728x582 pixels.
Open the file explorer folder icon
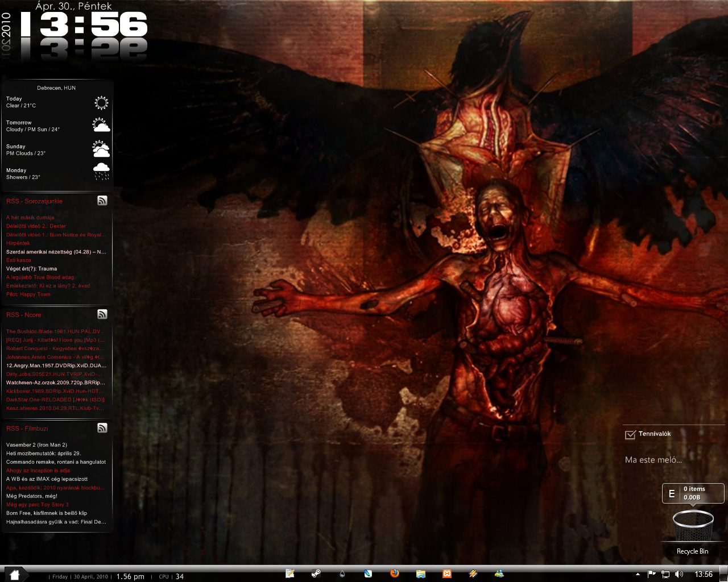click(421, 574)
